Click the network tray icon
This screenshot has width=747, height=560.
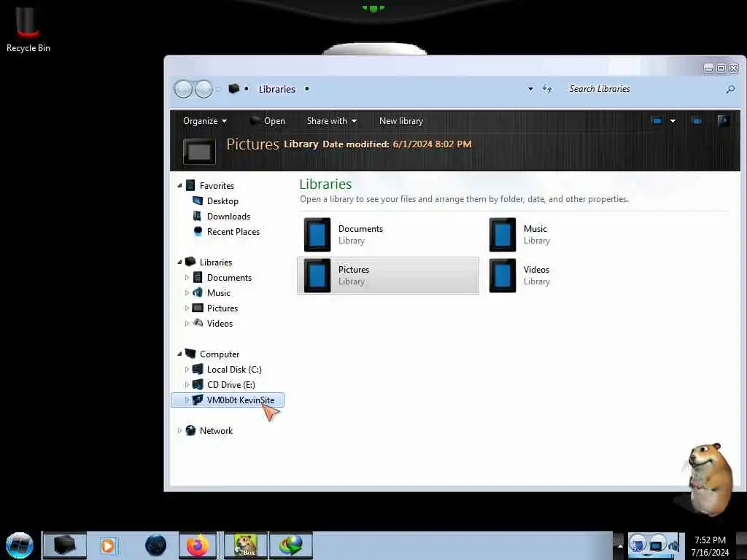[x=657, y=544]
